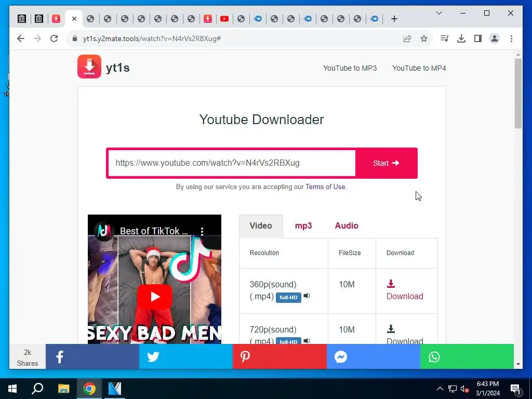Click the Best of TikTok video title

point(154,231)
